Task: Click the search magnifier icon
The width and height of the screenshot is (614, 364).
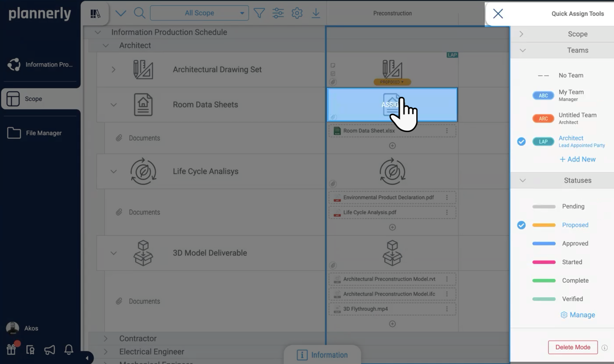Action: [139, 13]
